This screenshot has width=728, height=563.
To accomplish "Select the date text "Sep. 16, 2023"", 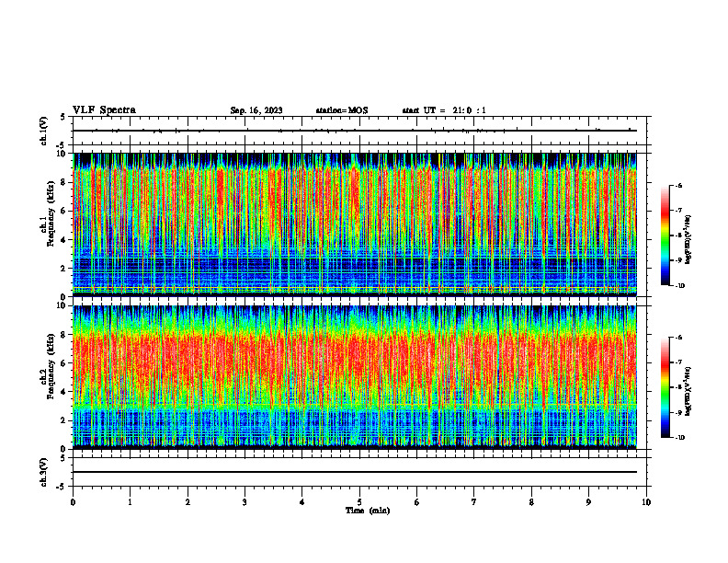I will pyautogui.click(x=256, y=110).
